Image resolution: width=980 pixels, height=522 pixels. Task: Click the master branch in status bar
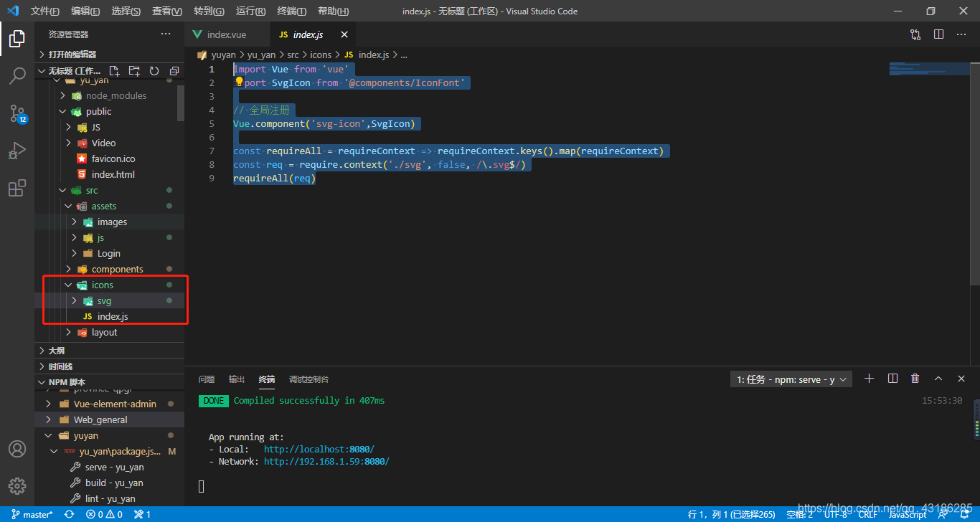[32, 514]
